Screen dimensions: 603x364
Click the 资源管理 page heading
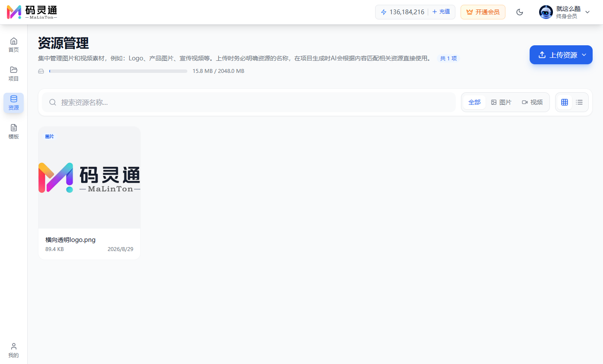coord(63,43)
